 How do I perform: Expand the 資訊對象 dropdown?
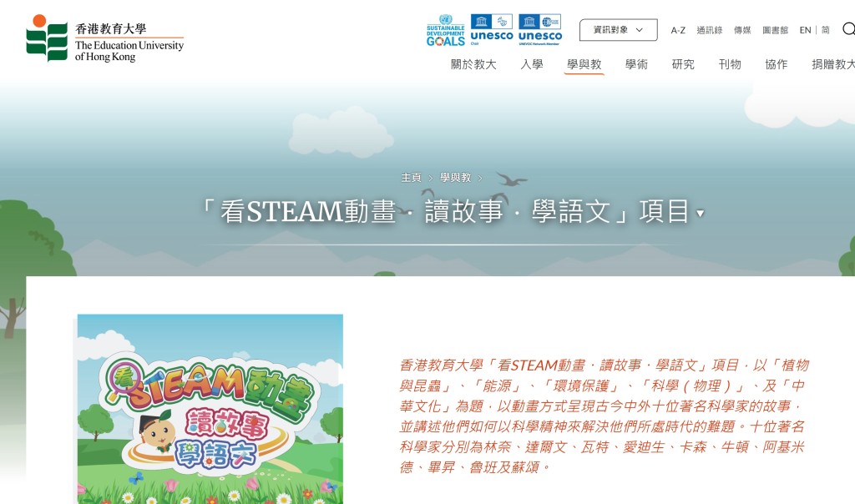(x=619, y=30)
